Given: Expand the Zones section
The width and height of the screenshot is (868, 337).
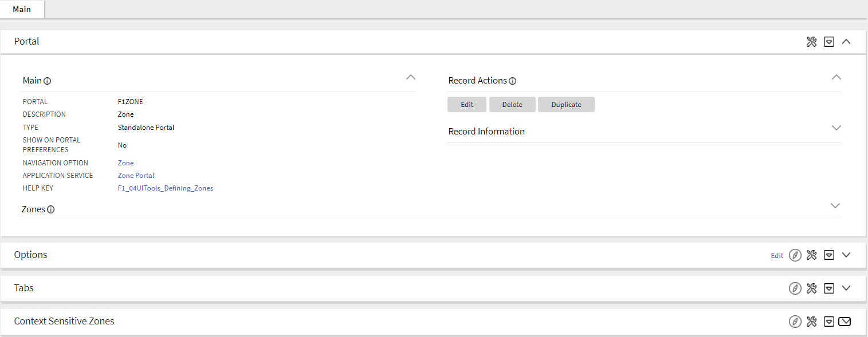Looking at the screenshot, I should pos(835,205).
